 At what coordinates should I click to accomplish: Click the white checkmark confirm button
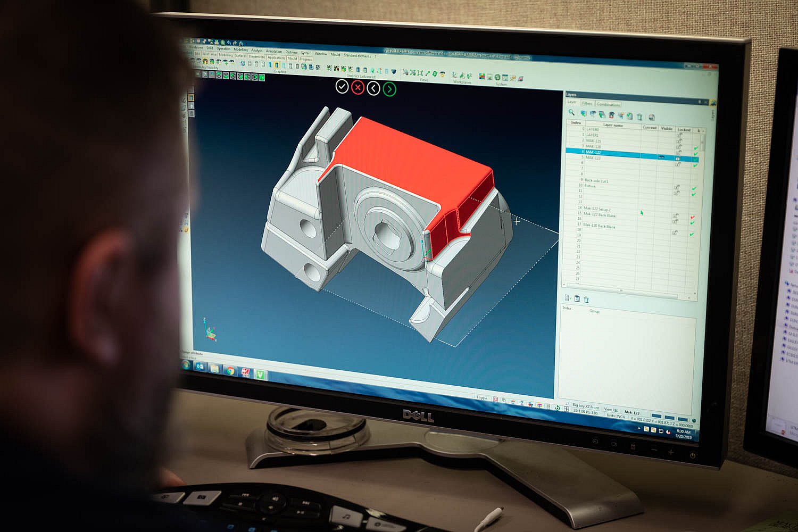tap(342, 86)
